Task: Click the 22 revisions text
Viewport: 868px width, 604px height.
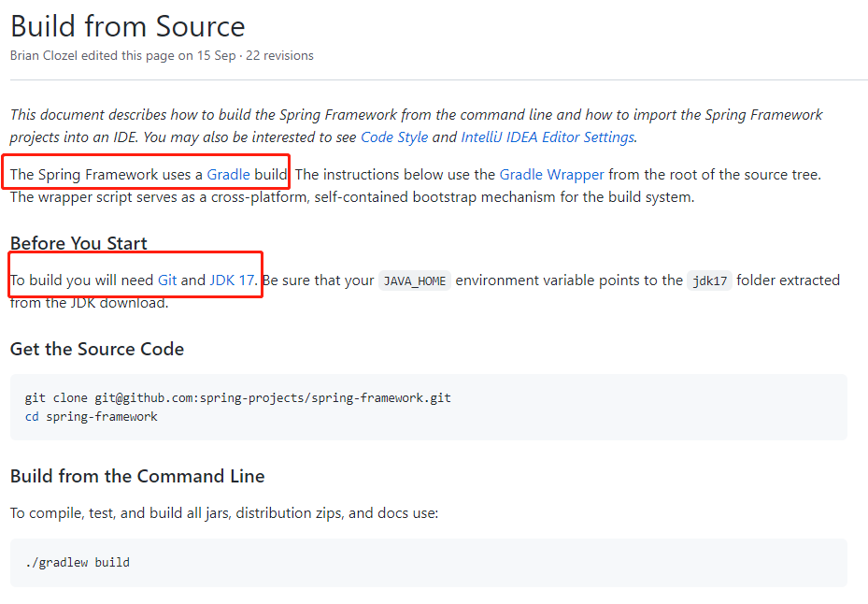Action: [x=279, y=55]
